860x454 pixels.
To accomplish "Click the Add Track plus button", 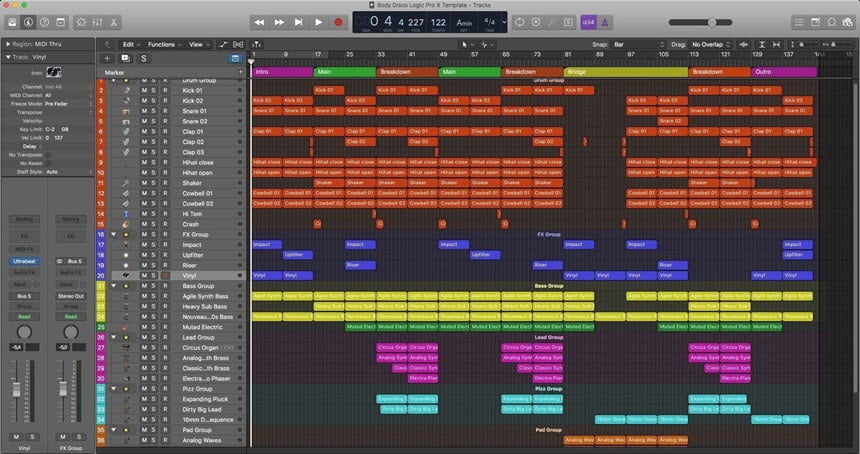I will click(107, 58).
